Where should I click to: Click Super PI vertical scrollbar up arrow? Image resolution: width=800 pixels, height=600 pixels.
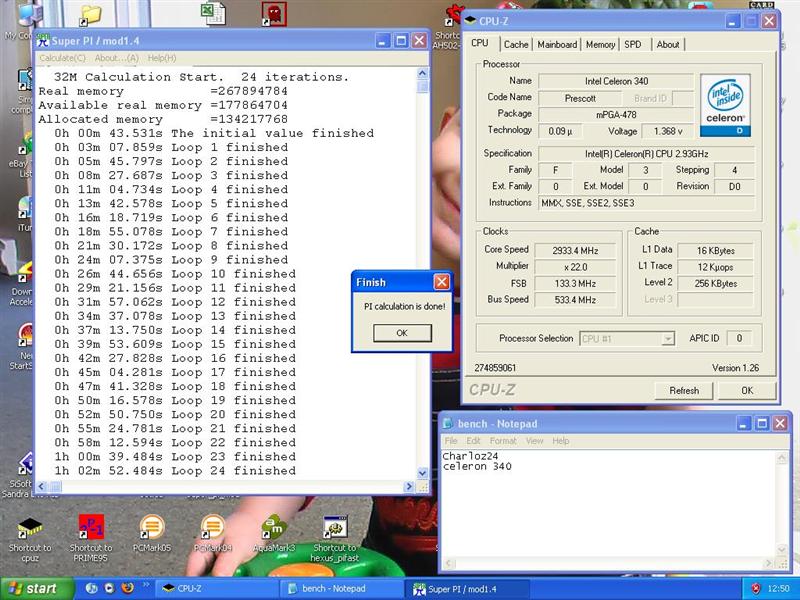[x=422, y=73]
